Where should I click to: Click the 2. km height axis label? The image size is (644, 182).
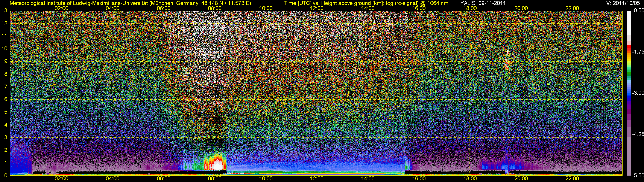point(6,150)
